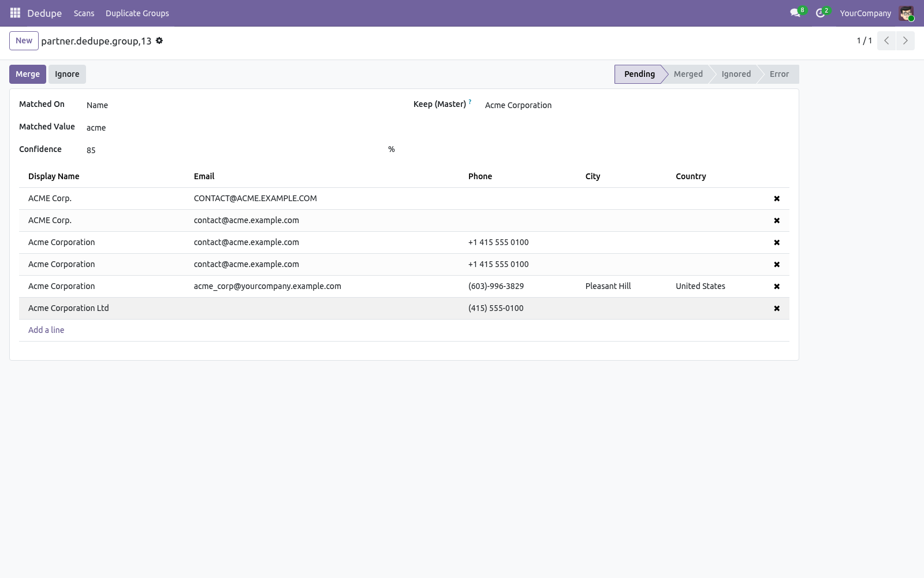Open the Scans menu
The height and width of the screenshot is (578, 924).
pyautogui.click(x=84, y=13)
